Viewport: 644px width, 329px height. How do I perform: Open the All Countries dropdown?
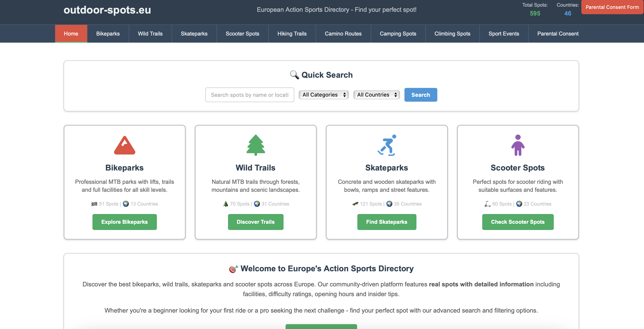(376, 95)
